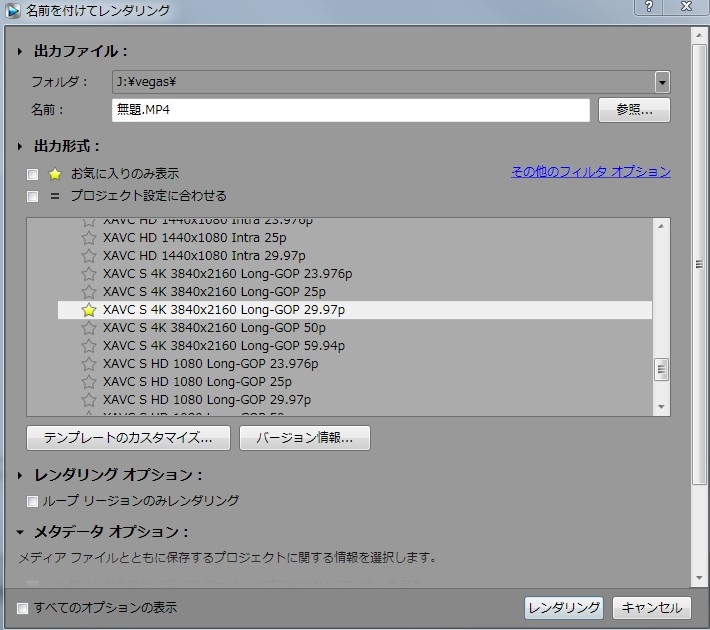The image size is (710, 630).
Task: Star XAVC S HD 1080 Long-GOP 29.97p
Action: click(x=89, y=400)
